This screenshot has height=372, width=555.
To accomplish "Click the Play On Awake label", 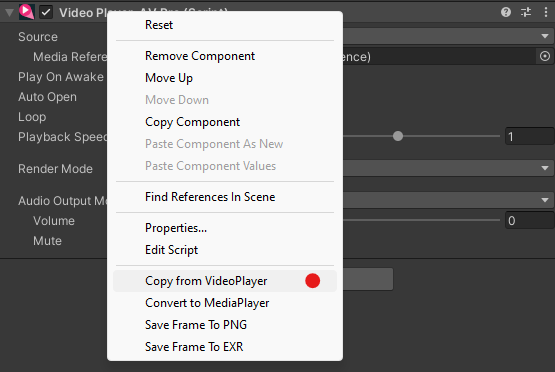I will 61,77.
